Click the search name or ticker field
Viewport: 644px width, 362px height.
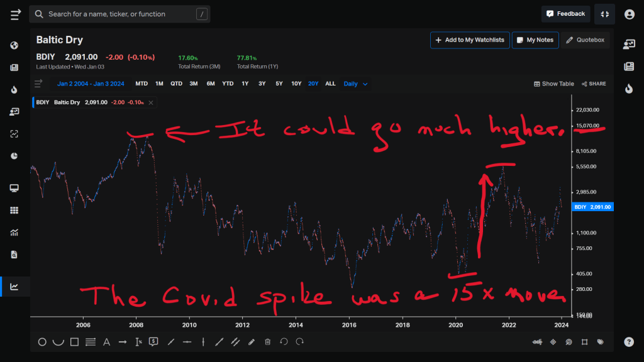pyautogui.click(x=119, y=14)
